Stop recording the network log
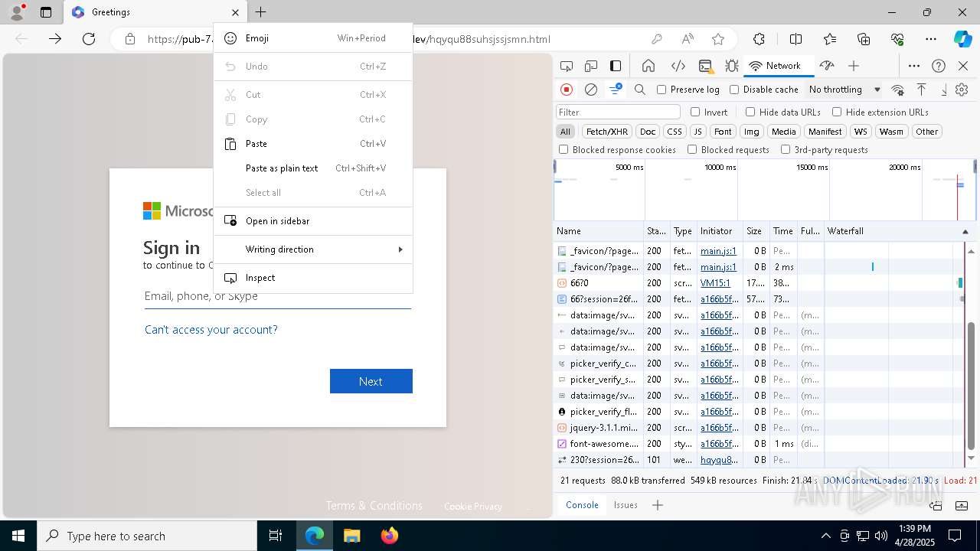 coord(567,90)
